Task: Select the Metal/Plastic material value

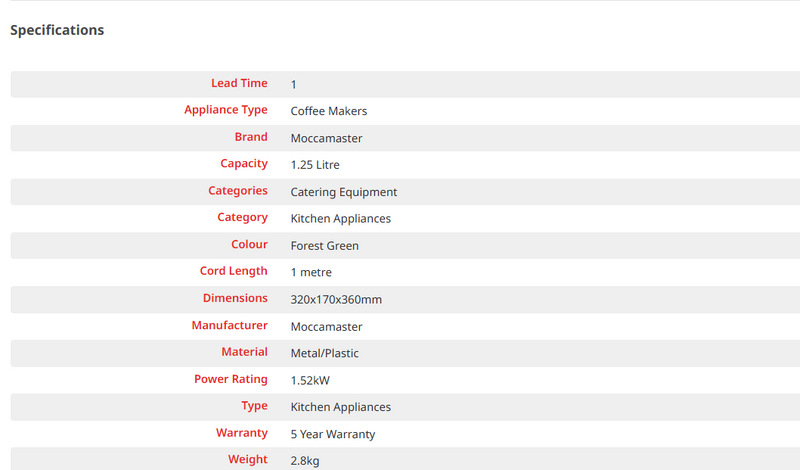Action: (324, 353)
